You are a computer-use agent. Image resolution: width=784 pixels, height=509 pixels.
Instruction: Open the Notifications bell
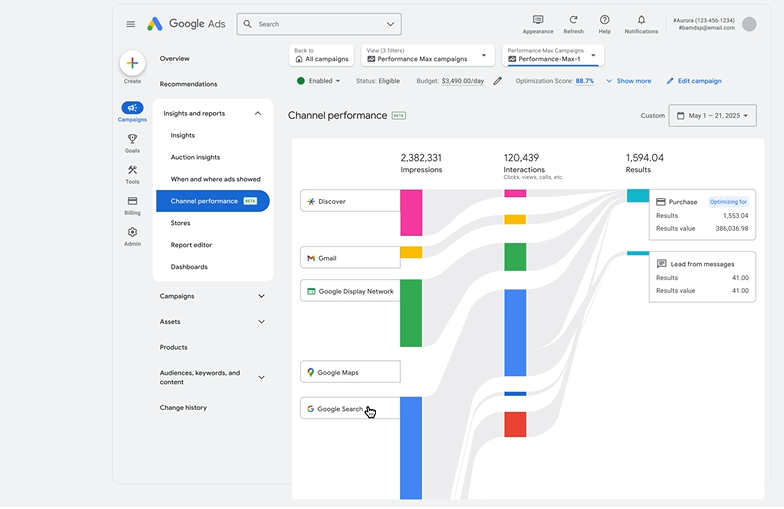(x=641, y=20)
